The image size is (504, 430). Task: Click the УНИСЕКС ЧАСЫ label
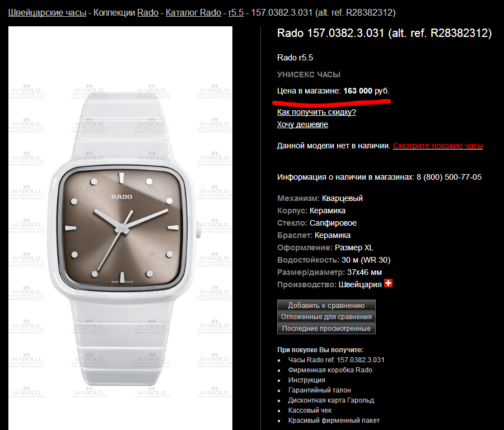[x=309, y=74]
